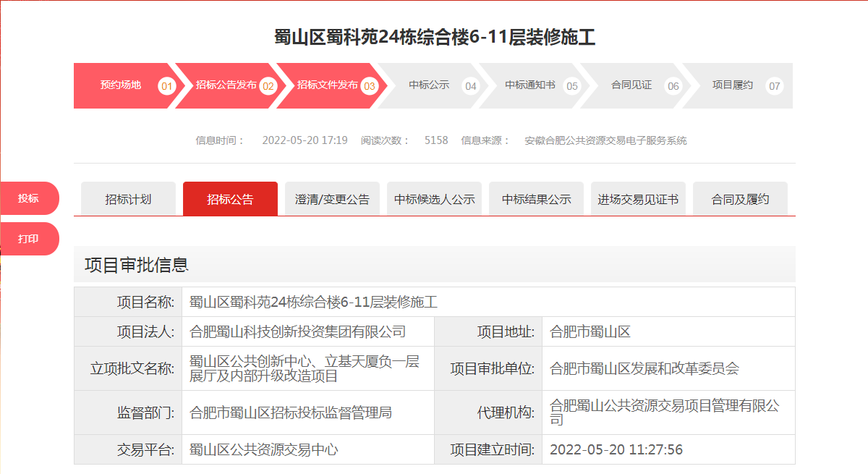Click the 07 step number badge
This screenshot has height=474, width=868.
point(775,86)
